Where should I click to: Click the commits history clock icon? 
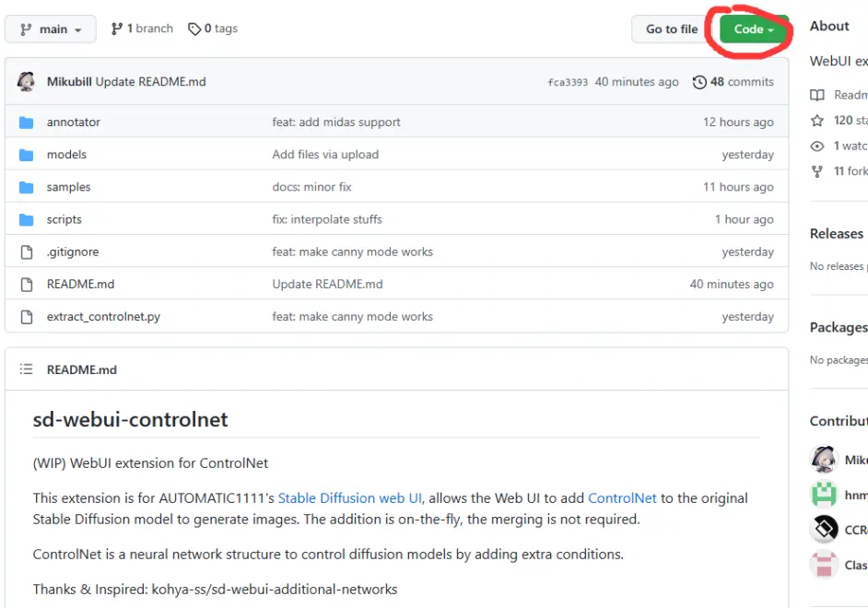(699, 82)
